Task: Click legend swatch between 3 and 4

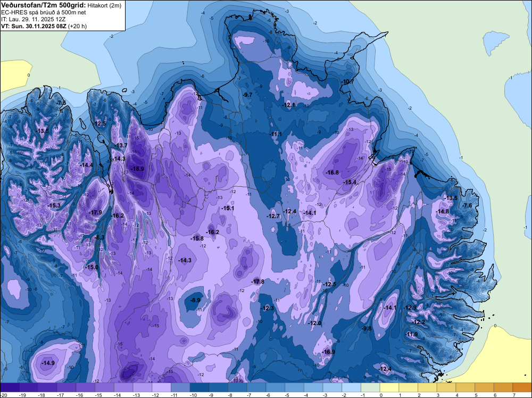Action: 446,387
